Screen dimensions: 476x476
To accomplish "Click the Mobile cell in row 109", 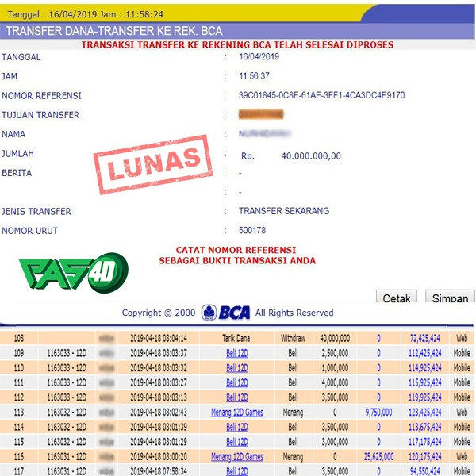I will tap(462, 353).
